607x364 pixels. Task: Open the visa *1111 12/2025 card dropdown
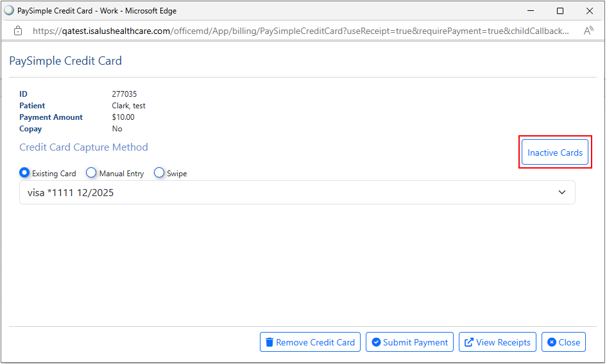(297, 192)
